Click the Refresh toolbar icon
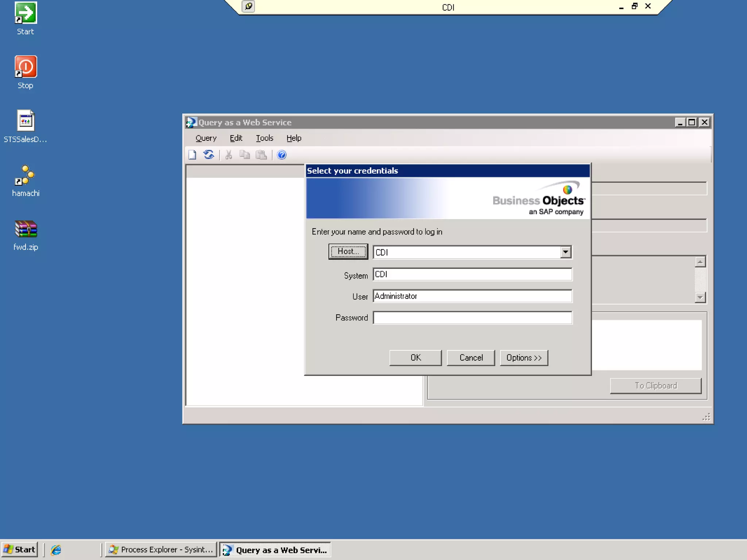Image resolution: width=747 pixels, height=560 pixels. click(x=209, y=155)
